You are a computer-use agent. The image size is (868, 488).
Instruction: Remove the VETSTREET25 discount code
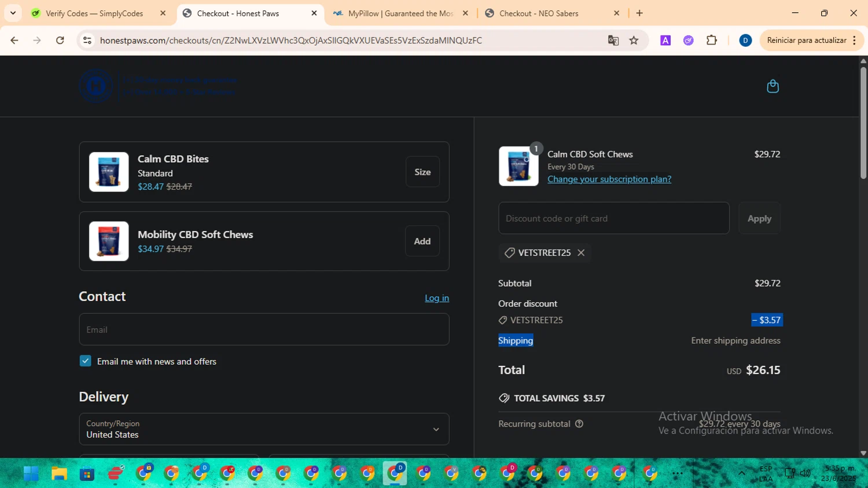point(581,253)
